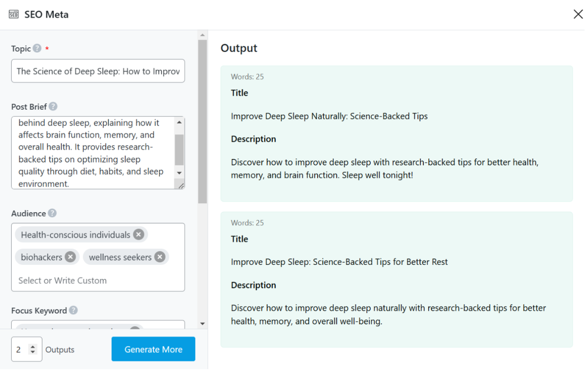Select the first output result card
588x378 pixels.
396,133
